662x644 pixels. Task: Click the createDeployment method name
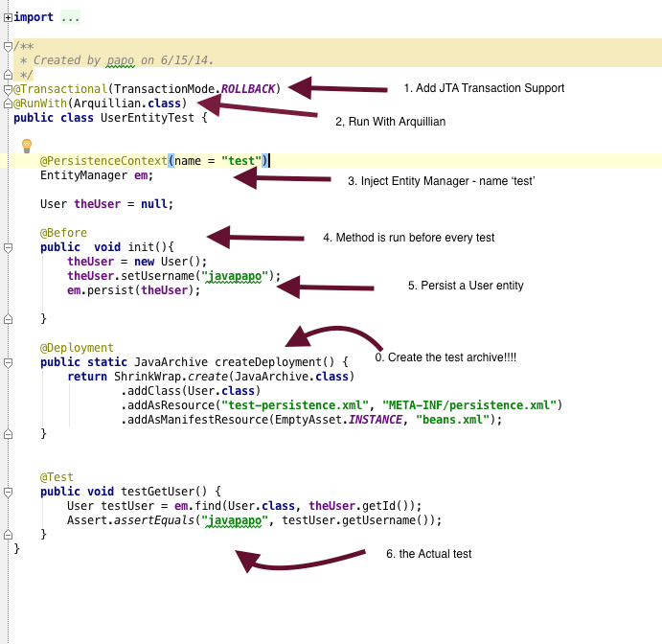click(268, 362)
